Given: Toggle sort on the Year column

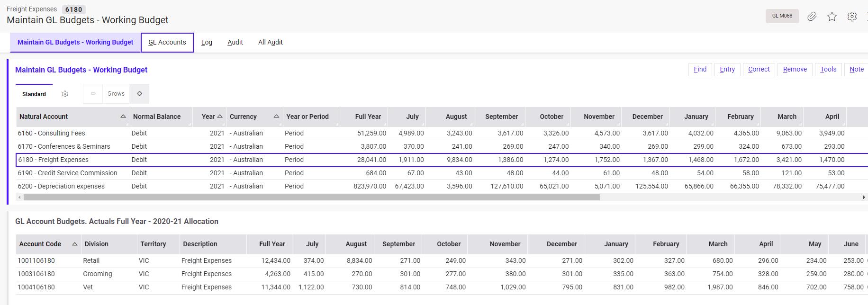Looking at the screenshot, I should pos(220,117).
